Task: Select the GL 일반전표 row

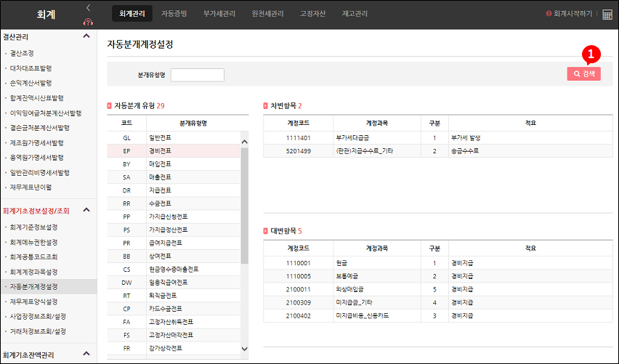Action: click(x=174, y=138)
